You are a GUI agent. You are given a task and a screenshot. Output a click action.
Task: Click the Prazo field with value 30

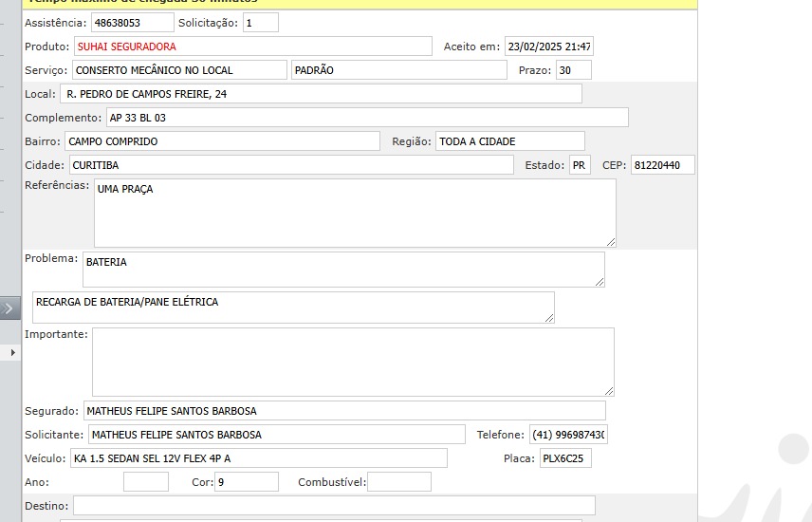(x=574, y=70)
